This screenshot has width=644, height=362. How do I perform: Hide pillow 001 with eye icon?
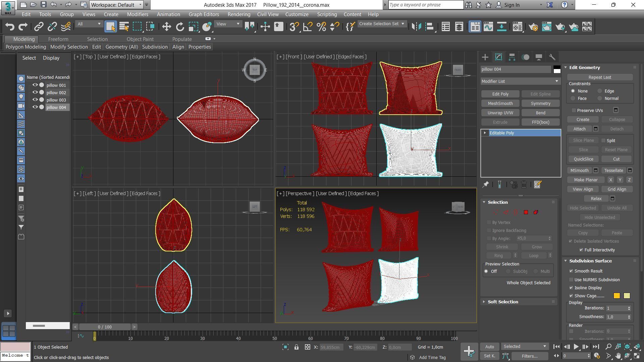tap(35, 85)
